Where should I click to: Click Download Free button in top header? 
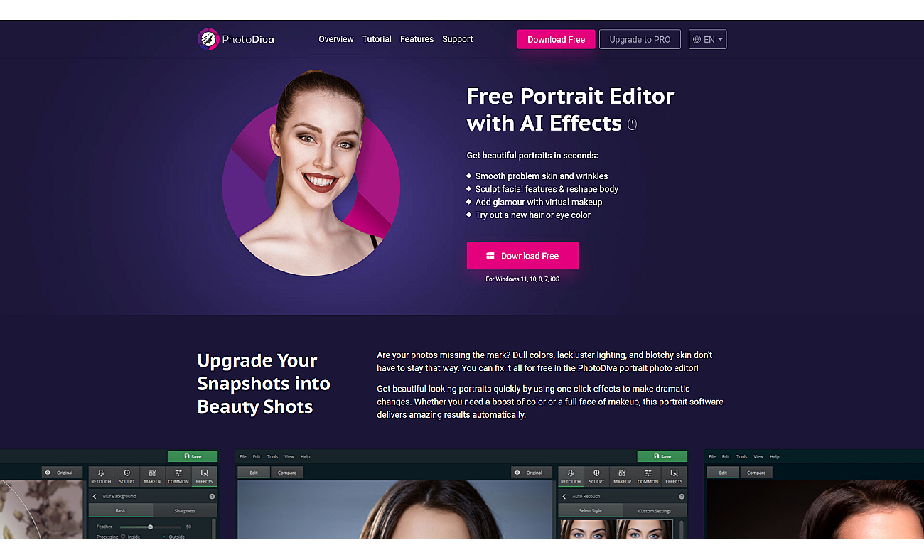point(556,39)
